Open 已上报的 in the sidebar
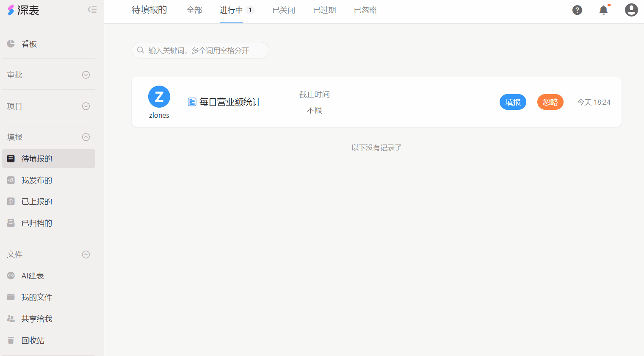Viewport: 644px width, 356px height. (36, 201)
